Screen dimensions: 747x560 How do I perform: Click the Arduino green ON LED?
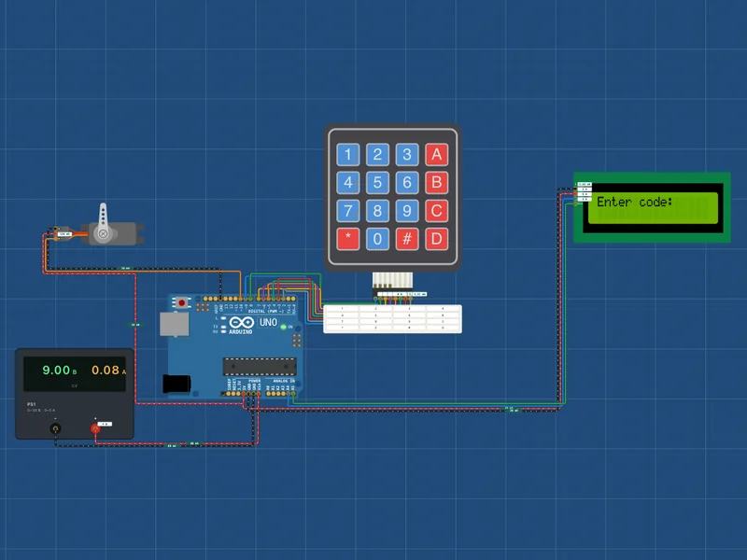pos(283,328)
